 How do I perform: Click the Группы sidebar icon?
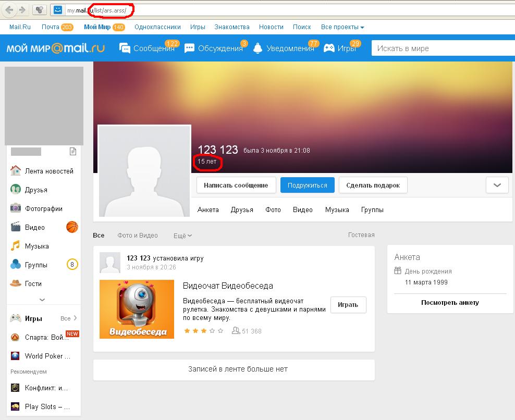[16, 264]
